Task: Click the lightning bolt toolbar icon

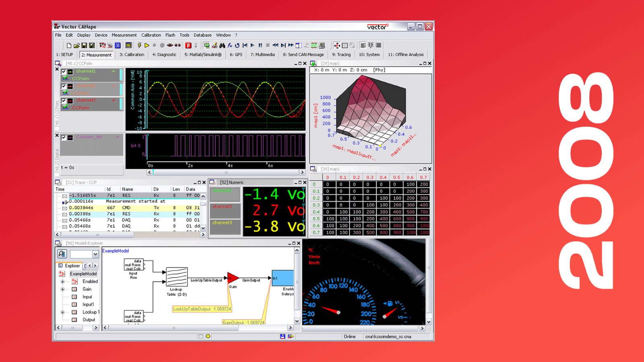Action: [x=139, y=45]
